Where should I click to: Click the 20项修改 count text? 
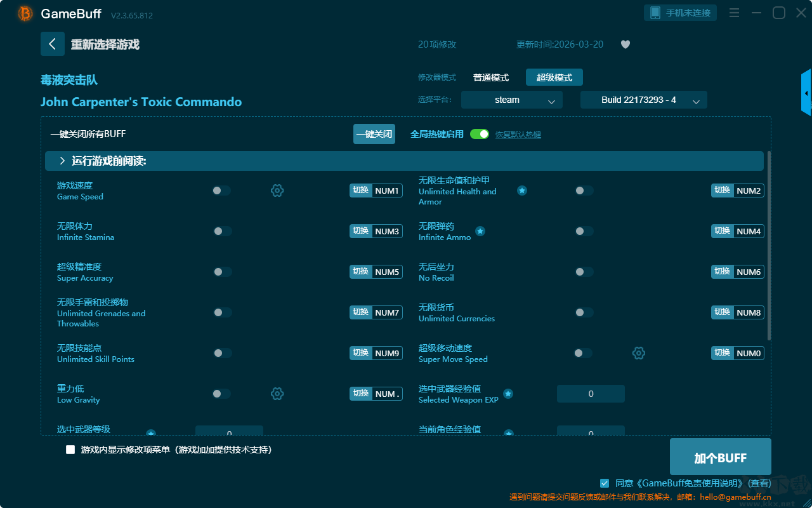point(437,44)
